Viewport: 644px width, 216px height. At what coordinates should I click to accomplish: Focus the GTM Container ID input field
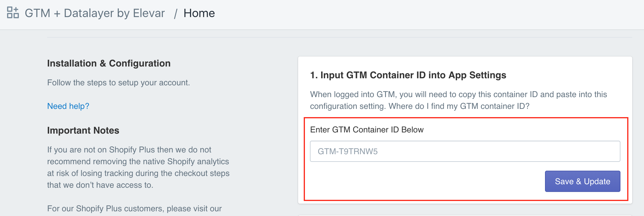465,151
